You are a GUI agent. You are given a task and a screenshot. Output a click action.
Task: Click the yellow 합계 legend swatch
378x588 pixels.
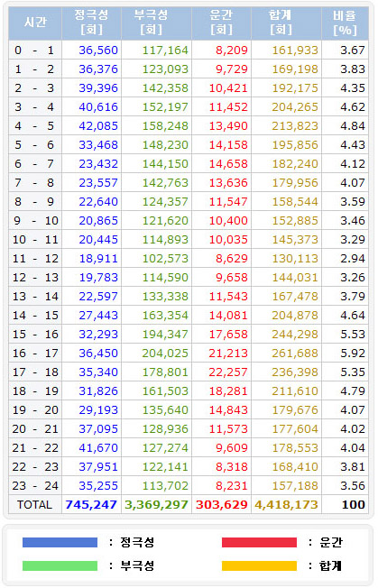(259, 565)
